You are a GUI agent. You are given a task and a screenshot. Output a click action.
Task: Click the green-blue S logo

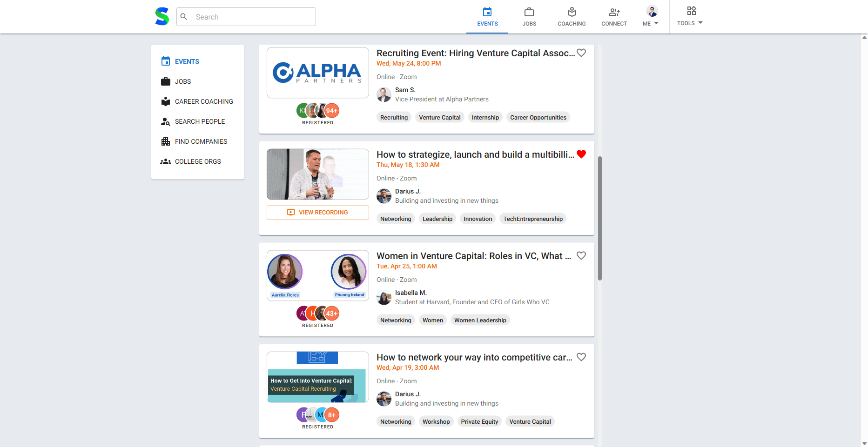pyautogui.click(x=162, y=17)
